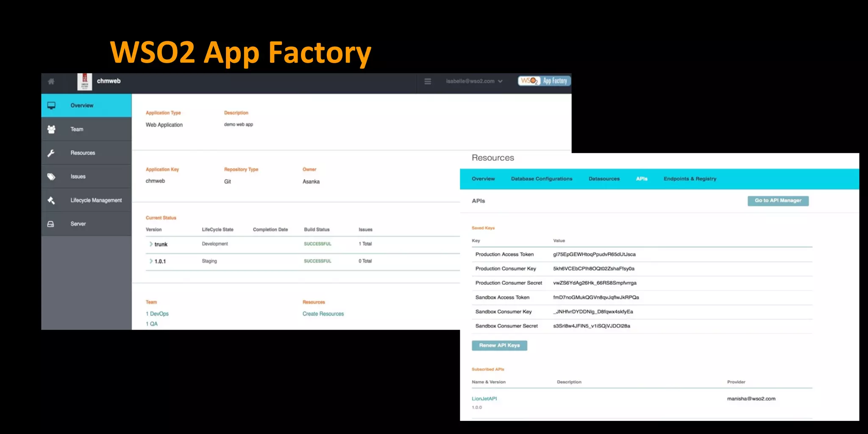
Task: Click the Web Application type value
Action: coord(164,125)
